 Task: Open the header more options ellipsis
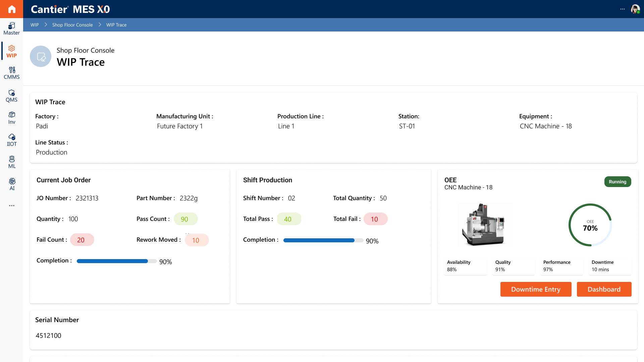[x=623, y=9]
